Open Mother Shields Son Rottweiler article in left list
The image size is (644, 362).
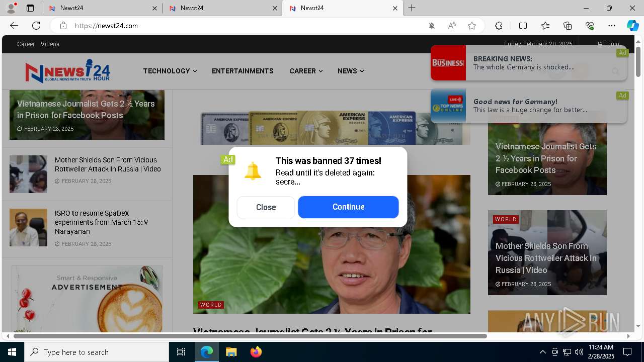[108, 164]
